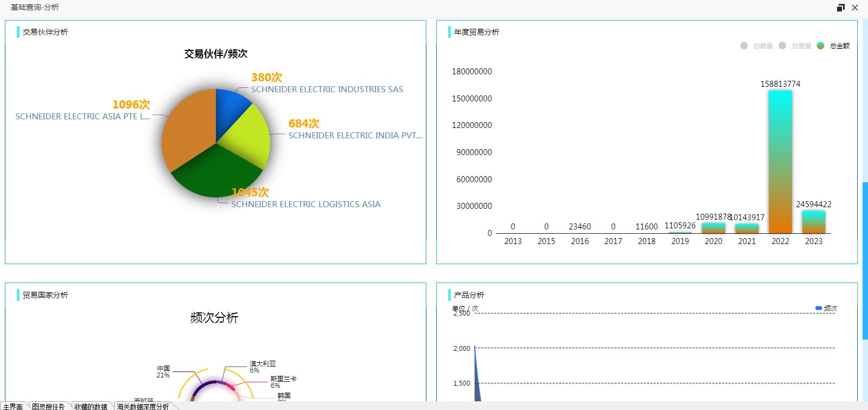Click the 交易伙伴分析 panel heading
868x410 pixels.
point(46,32)
